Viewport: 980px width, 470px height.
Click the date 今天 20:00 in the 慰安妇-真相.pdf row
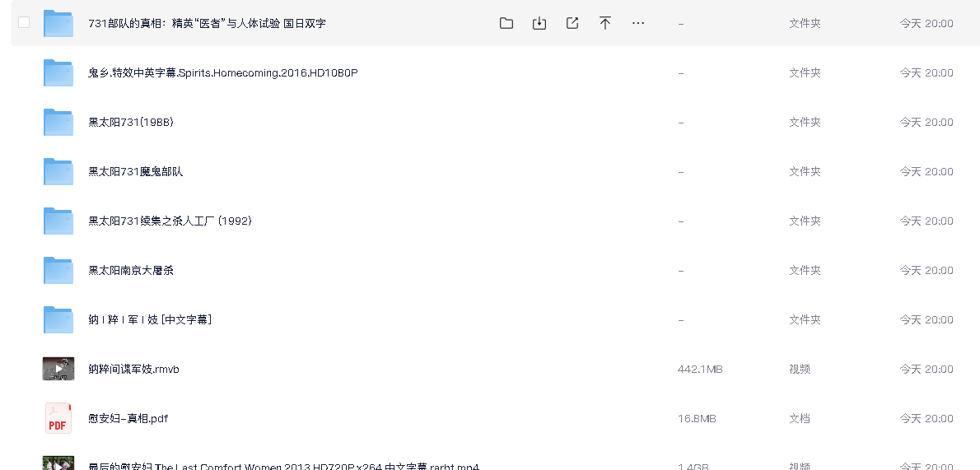(926, 418)
